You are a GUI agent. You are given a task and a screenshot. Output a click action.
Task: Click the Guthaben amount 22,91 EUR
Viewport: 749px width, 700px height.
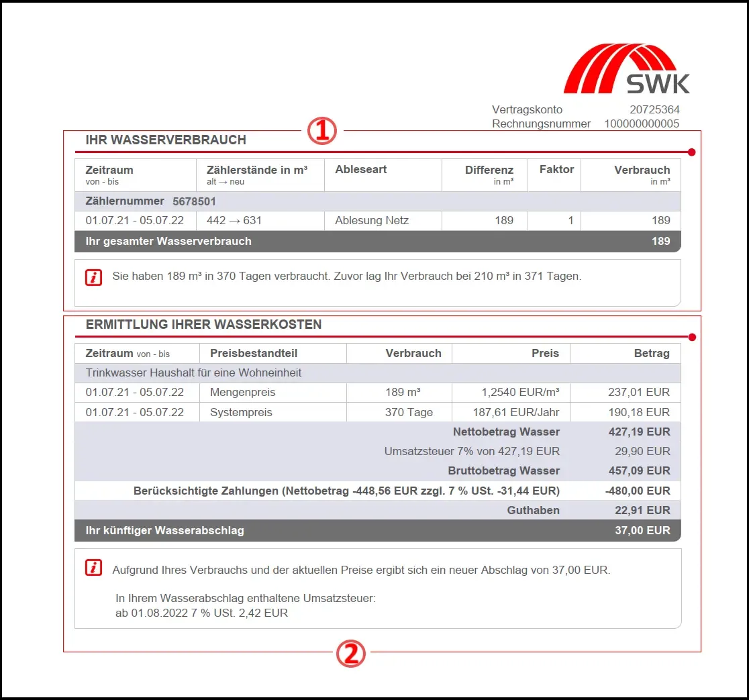tap(642, 510)
